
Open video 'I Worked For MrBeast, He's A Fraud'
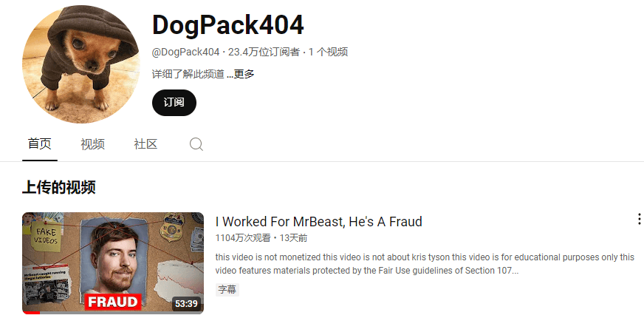coord(319,222)
